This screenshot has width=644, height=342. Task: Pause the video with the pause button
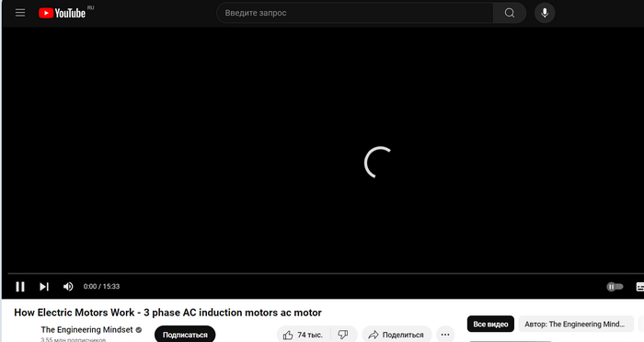click(20, 287)
